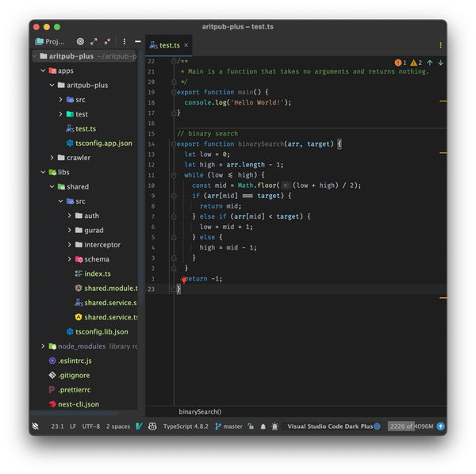
Task: Expand the crawler folder
Action: [52, 158]
